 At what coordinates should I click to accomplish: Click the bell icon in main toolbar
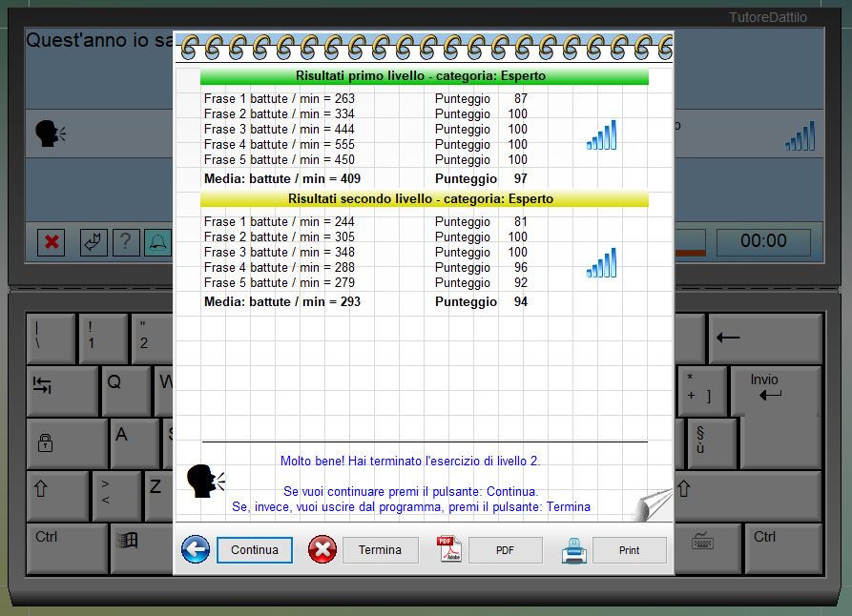pyautogui.click(x=156, y=242)
